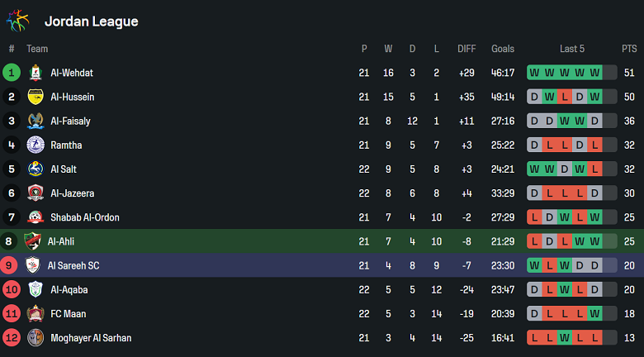Click Al-Wehdat's latest win result badge
Viewport: 644px width, 357px height.
coord(594,73)
